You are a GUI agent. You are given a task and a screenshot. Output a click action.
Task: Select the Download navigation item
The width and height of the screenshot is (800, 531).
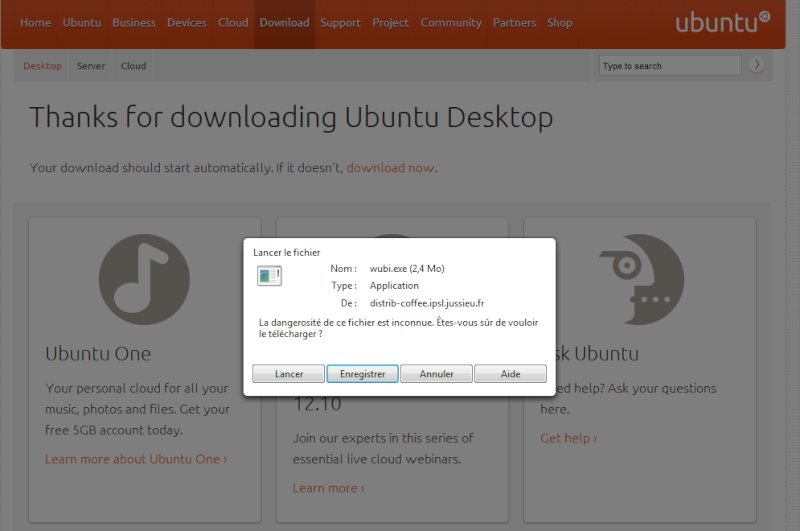[285, 23]
